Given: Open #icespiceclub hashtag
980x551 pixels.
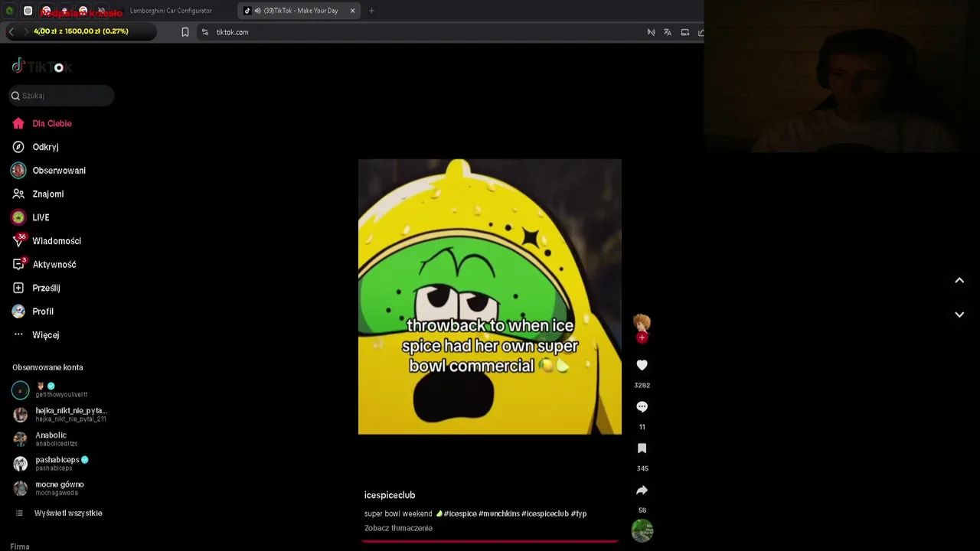Looking at the screenshot, I should pyautogui.click(x=545, y=514).
